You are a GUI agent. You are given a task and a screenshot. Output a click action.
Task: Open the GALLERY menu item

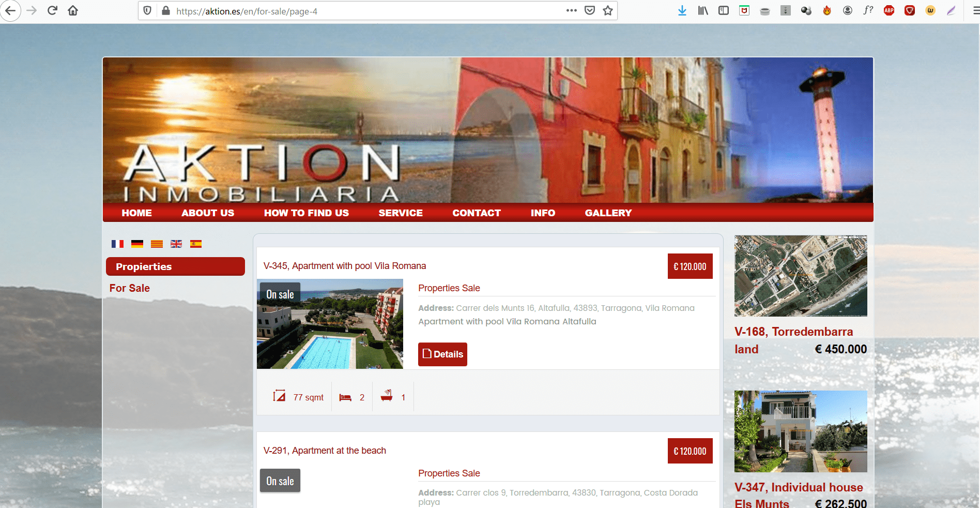pyautogui.click(x=608, y=213)
